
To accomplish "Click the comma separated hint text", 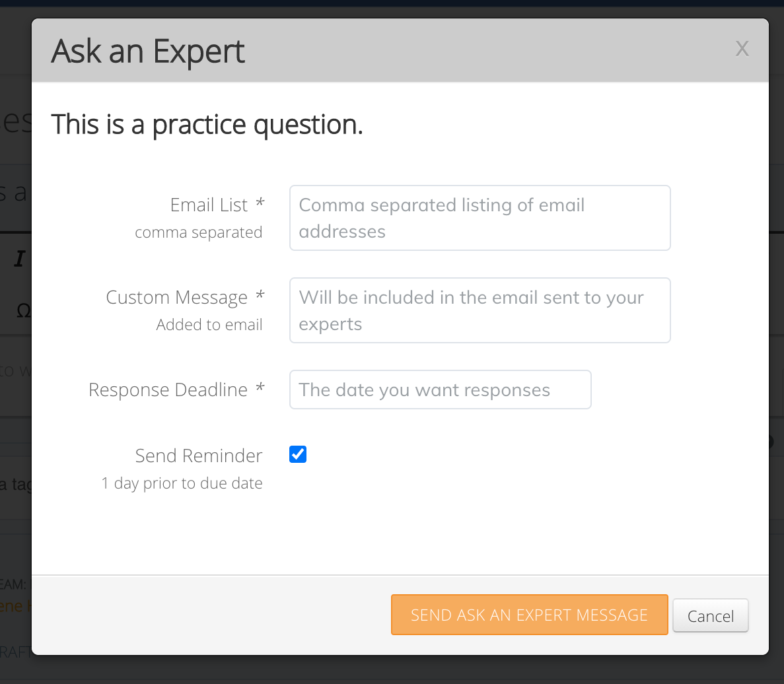I will [198, 232].
